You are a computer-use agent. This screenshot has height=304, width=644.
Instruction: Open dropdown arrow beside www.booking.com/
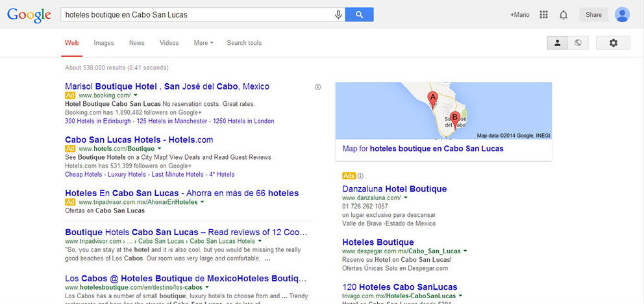tap(136, 95)
